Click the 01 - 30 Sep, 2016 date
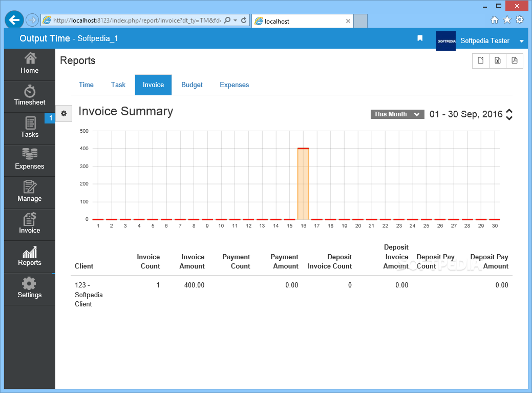 [466, 114]
